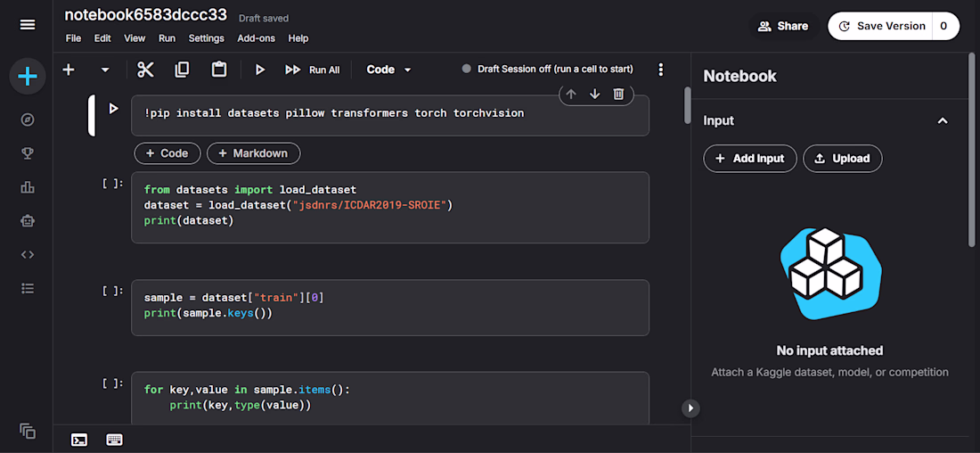Open Datasets bar chart icon in sidebar

28,187
